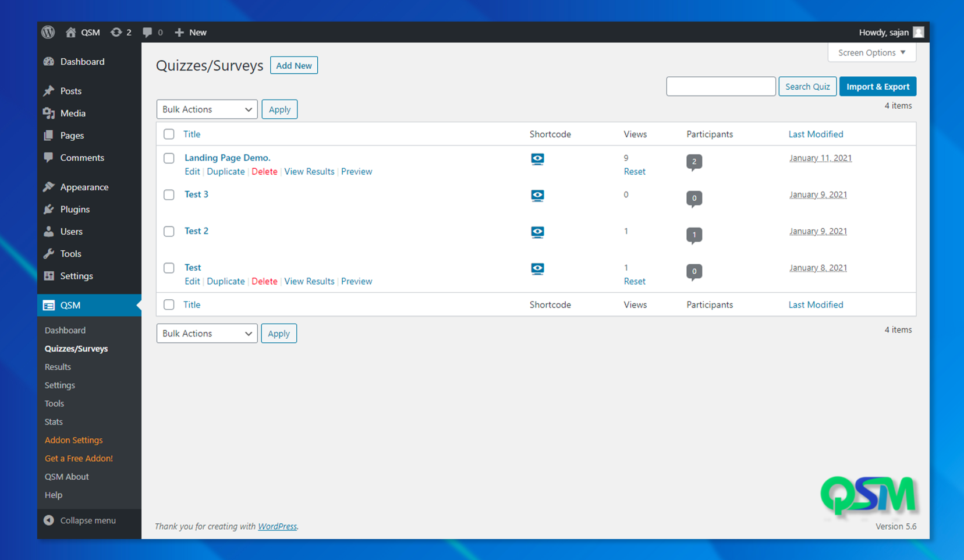The width and height of the screenshot is (964, 560).
Task: Open QSM Help submenu item
Action: (54, 495)
